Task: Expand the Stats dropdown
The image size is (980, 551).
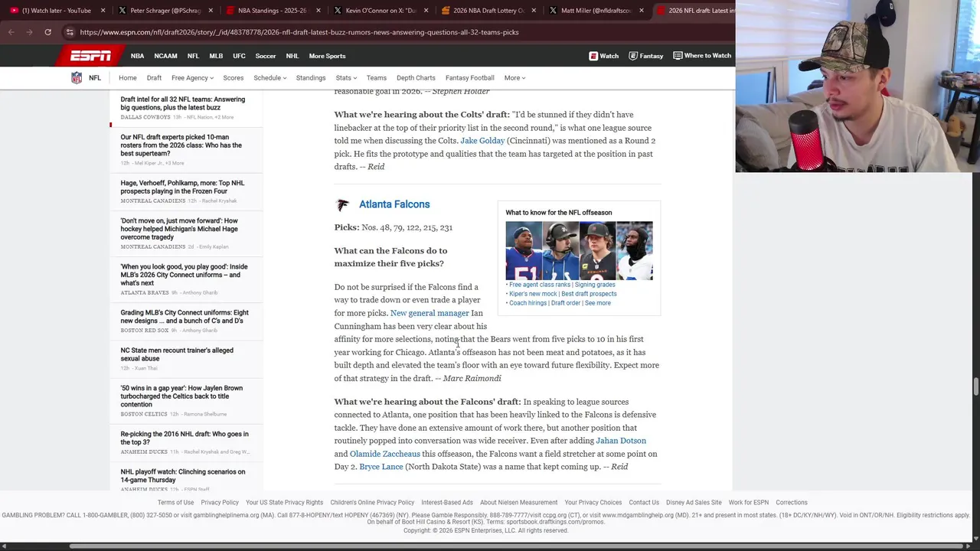Action: point(346,78)
